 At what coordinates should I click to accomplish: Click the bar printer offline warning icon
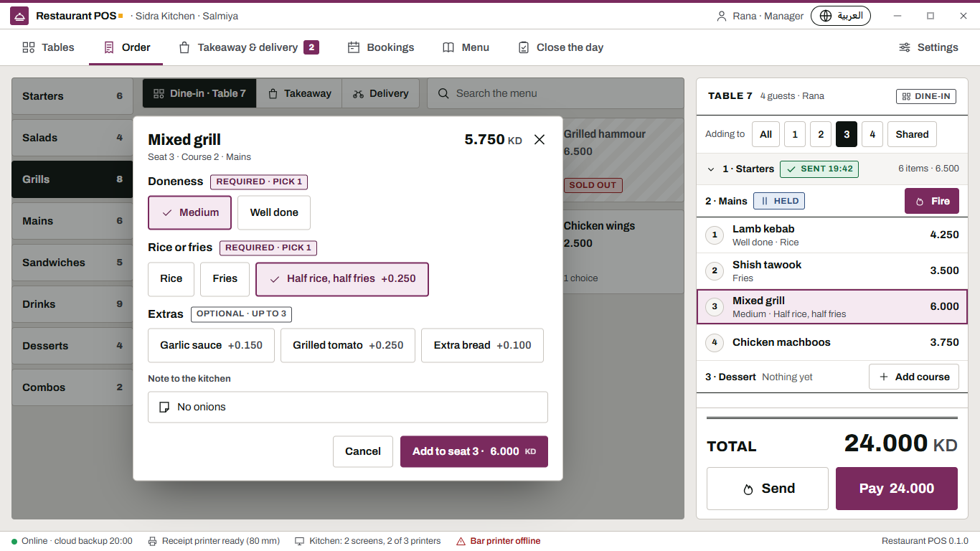pyautogui.click(x=460, y=541)
